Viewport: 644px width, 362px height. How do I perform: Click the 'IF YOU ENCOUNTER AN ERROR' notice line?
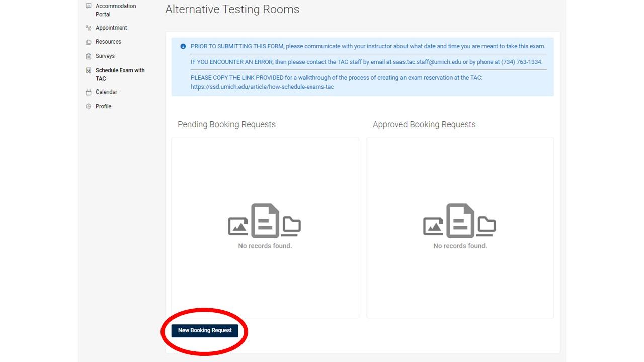pos(366,62)
